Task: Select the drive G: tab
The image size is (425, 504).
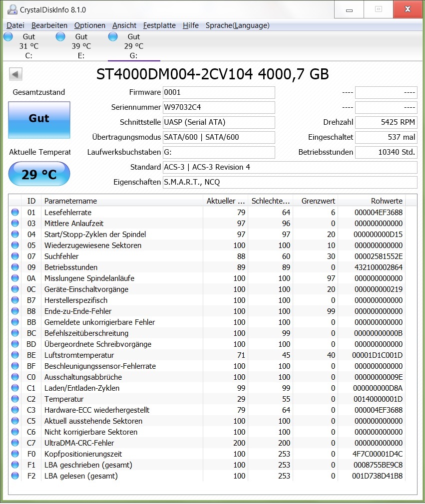Action: point(134,46)
